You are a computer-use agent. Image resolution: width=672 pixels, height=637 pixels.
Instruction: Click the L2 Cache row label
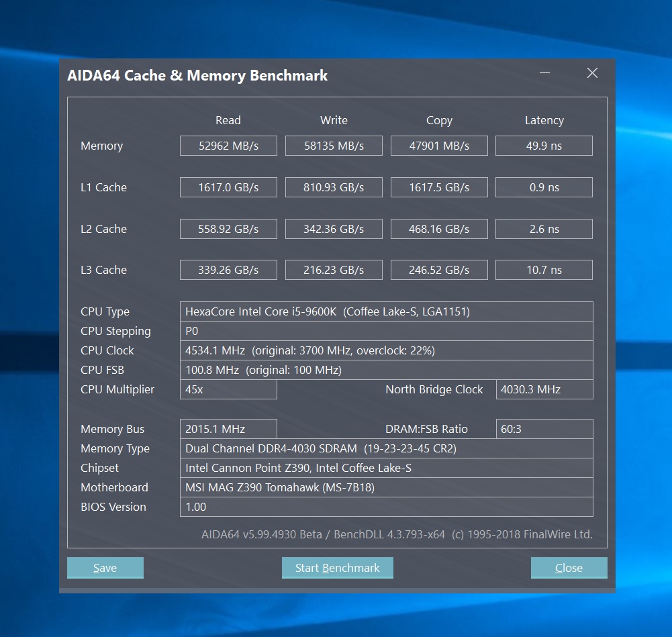click(103, 229)
